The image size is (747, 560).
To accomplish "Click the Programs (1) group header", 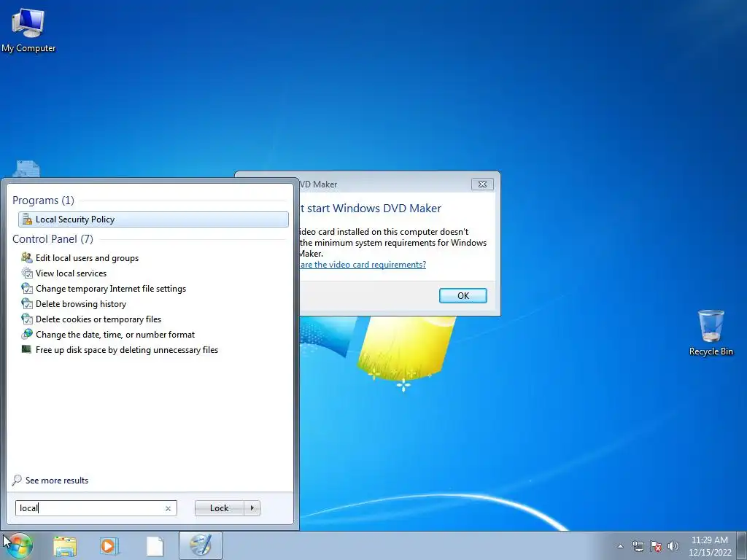I will [43, 201].
